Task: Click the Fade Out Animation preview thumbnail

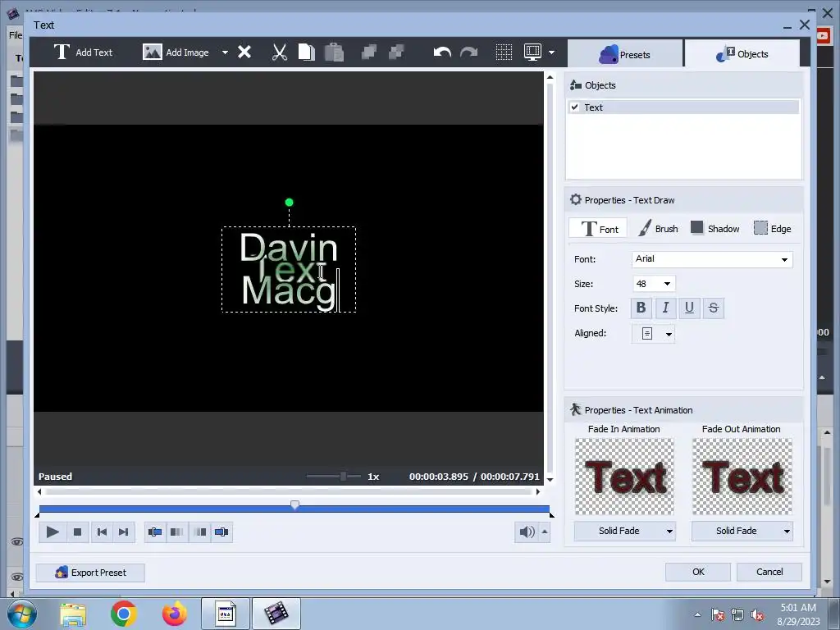Action: pyautogui.click(x=742, y=477)
